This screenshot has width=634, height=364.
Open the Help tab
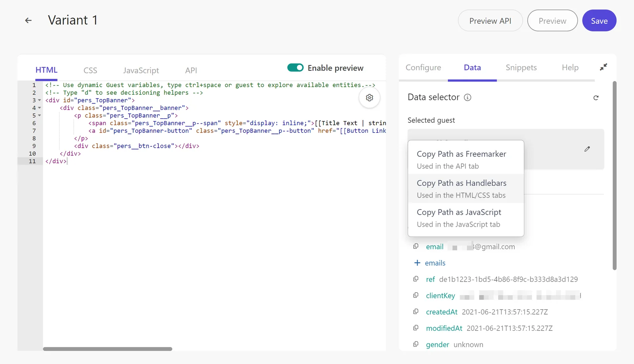pos(570,67)
